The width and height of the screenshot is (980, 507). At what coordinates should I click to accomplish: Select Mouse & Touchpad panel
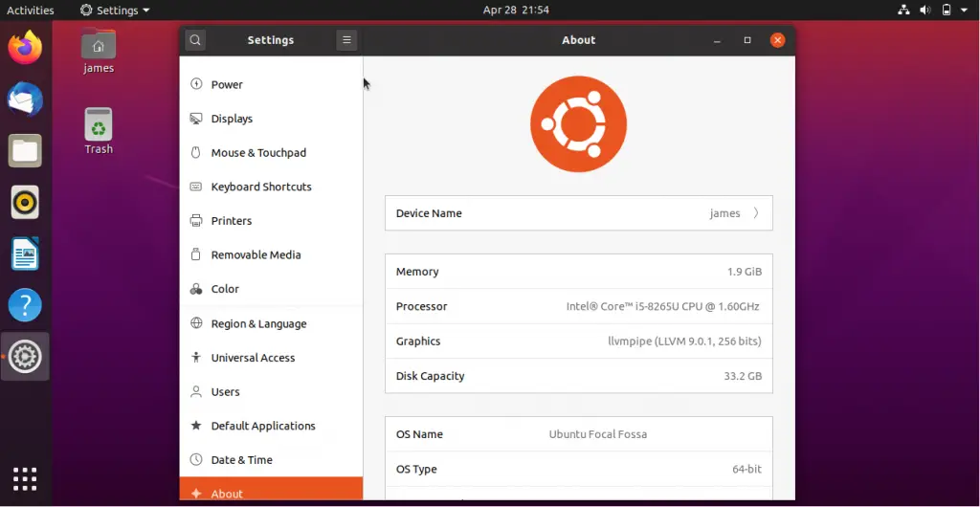(x=271, y=152)
